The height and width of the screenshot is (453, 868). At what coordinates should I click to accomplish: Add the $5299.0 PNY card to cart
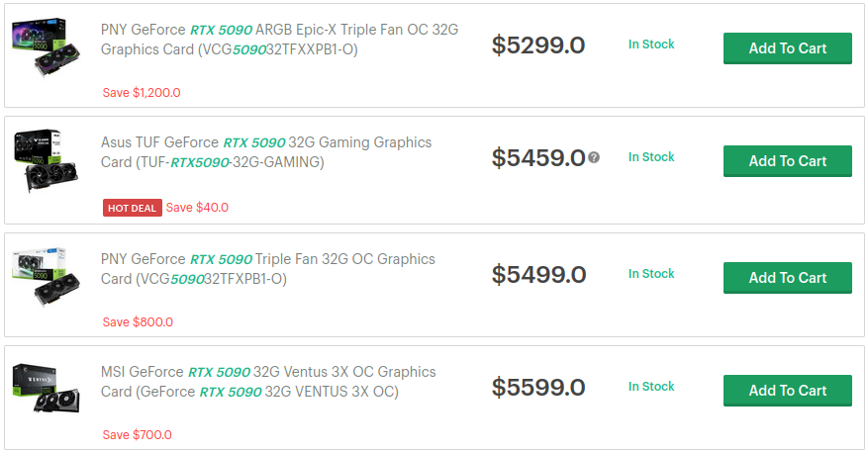787,47
